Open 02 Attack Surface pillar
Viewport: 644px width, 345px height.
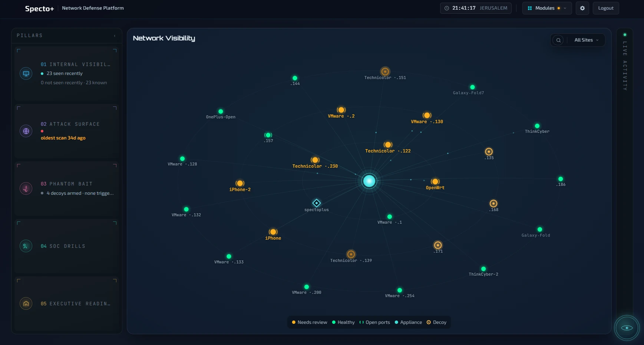(x=66, y=131)
